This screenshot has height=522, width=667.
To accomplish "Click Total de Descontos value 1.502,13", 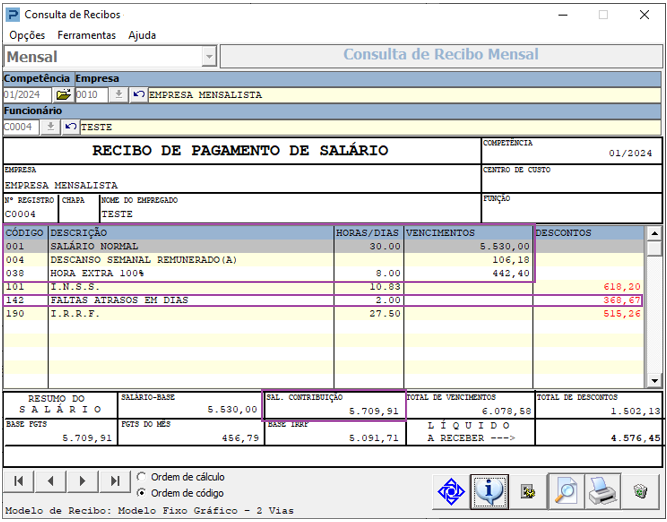I will [x=636, y=411].
